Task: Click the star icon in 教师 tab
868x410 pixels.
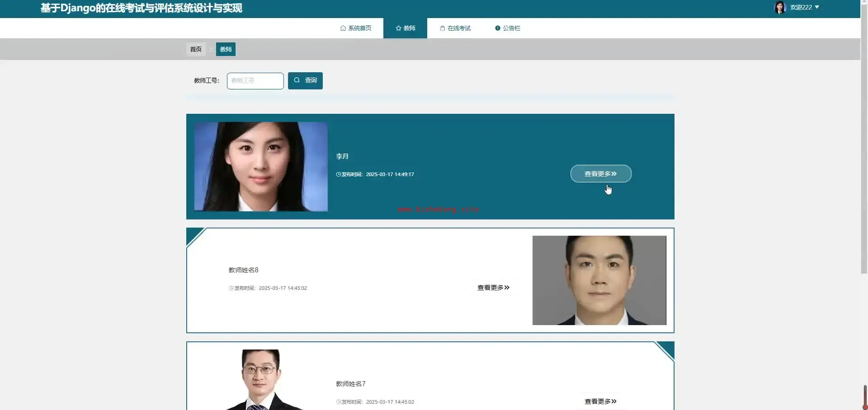Action: pyautogui.click(x=398, y=28)
